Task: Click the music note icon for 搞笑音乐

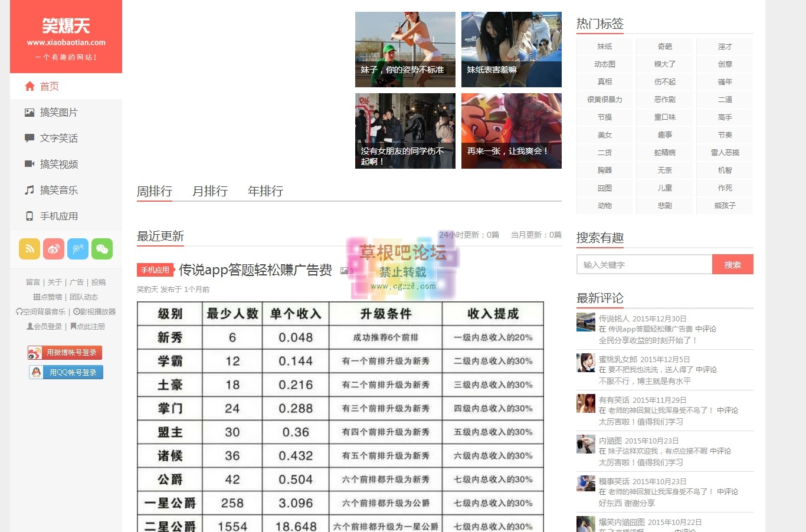Action: (x=29, y=190)
